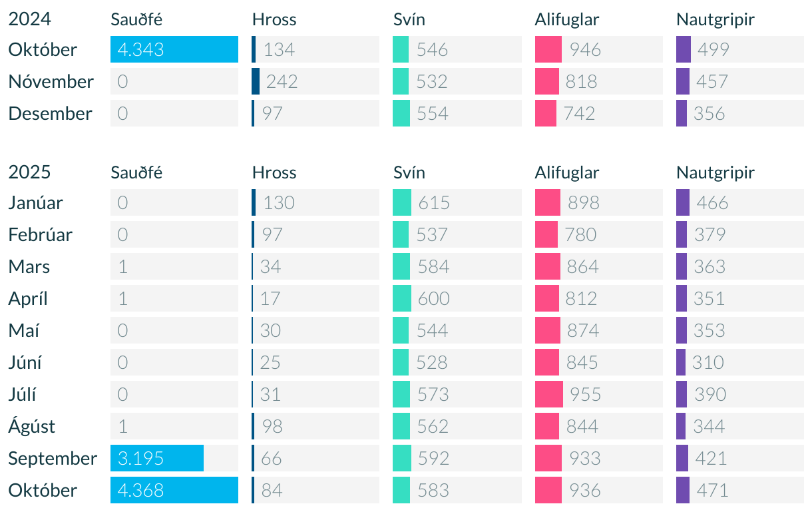Image resolution: width=812 pixels, height=510 pixels.
Task: Click the Hross column header under 2024
Action: (274, 19)
